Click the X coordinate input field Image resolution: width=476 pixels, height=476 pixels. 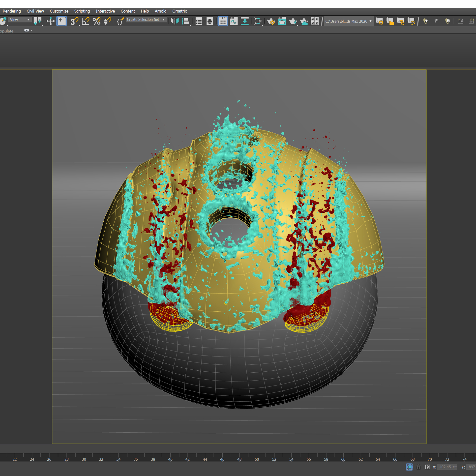(x=447, y=467)
